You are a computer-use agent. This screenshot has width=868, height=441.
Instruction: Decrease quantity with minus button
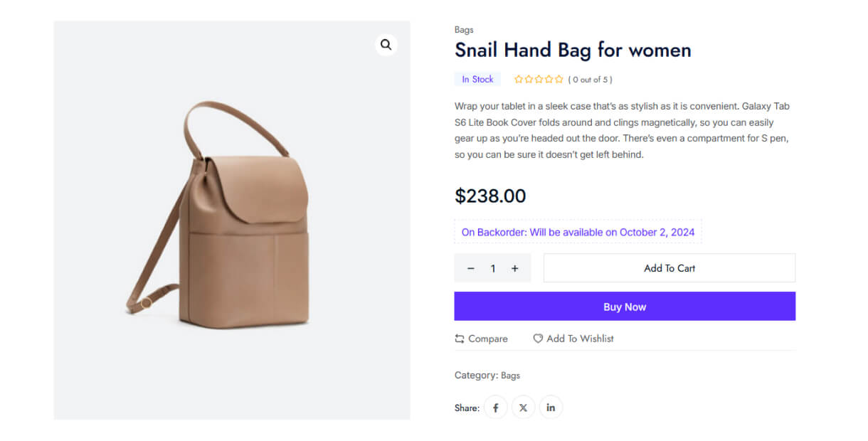point(470,268)
